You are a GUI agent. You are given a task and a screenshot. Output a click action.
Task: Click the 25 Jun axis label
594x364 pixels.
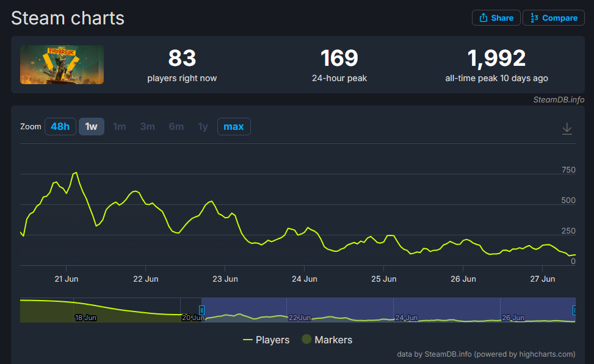(x=384, y=279)
